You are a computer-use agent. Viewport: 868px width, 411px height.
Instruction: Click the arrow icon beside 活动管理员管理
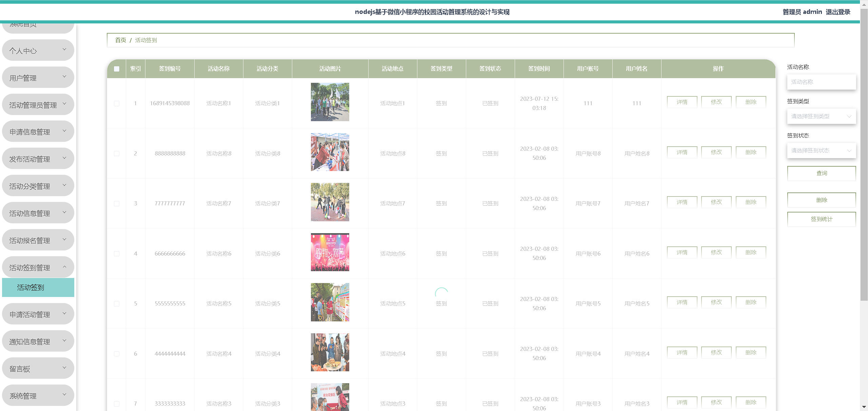(x=64, y=104)
